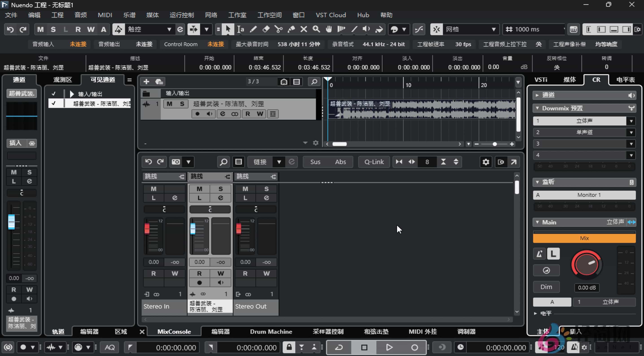Solo the 超能武装 track in the track list
644x356 pixels.
click(182, 104)
